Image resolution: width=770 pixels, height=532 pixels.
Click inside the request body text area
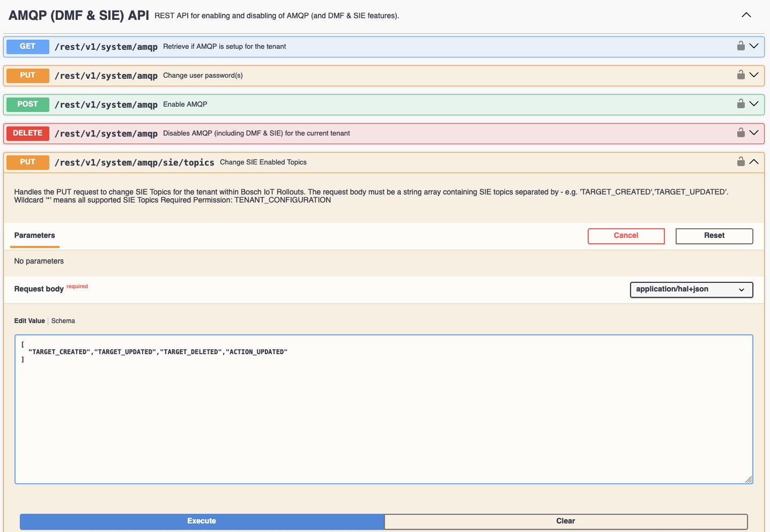[x=383, y=418]
